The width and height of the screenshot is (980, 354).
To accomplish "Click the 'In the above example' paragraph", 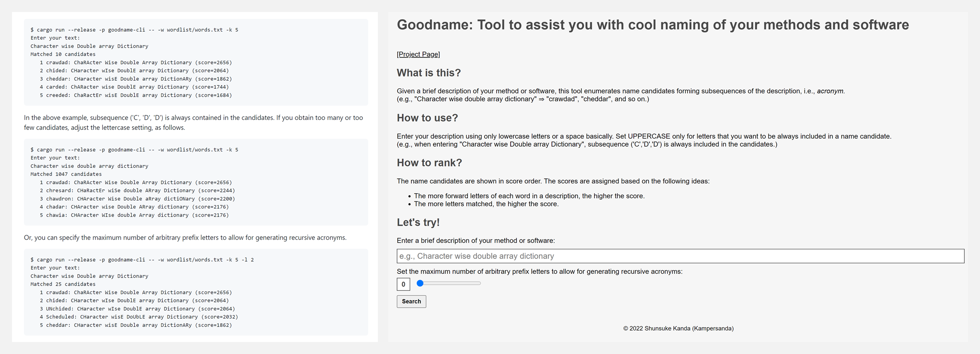I will coord(194,123).
